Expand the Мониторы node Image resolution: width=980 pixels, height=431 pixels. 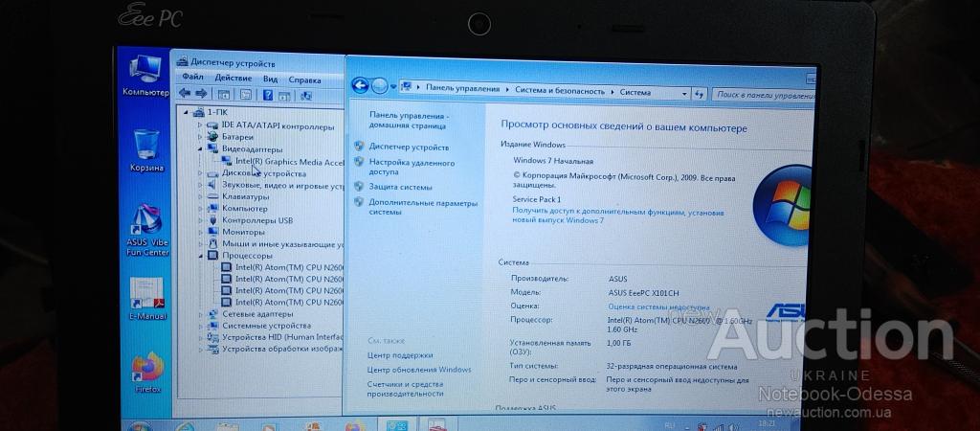coord(200,232)
